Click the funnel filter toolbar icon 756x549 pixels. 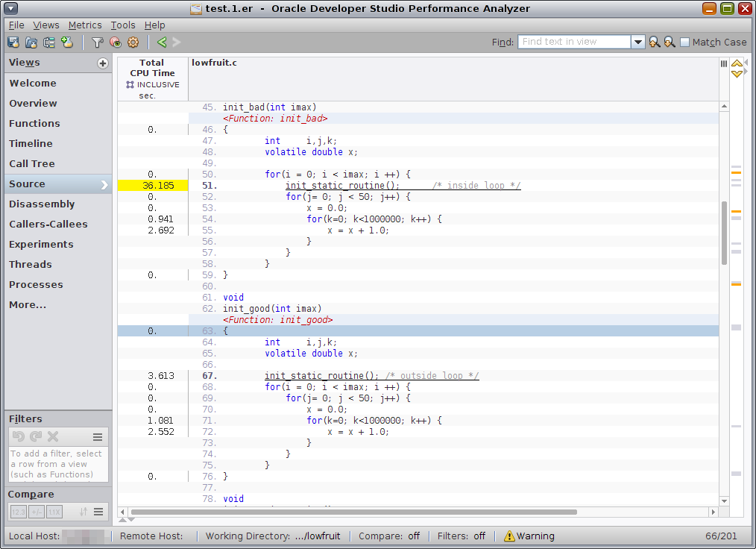[x=97, y=43]
